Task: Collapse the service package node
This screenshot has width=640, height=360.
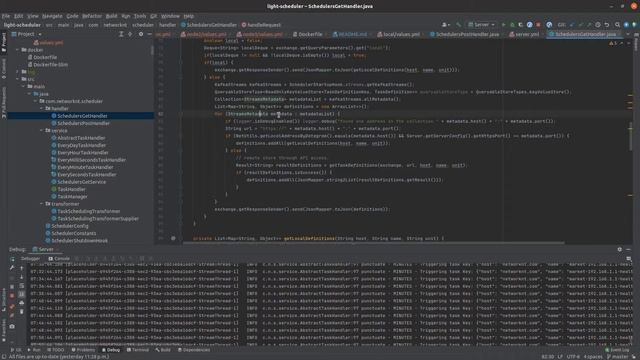Action: click(42, 131)
